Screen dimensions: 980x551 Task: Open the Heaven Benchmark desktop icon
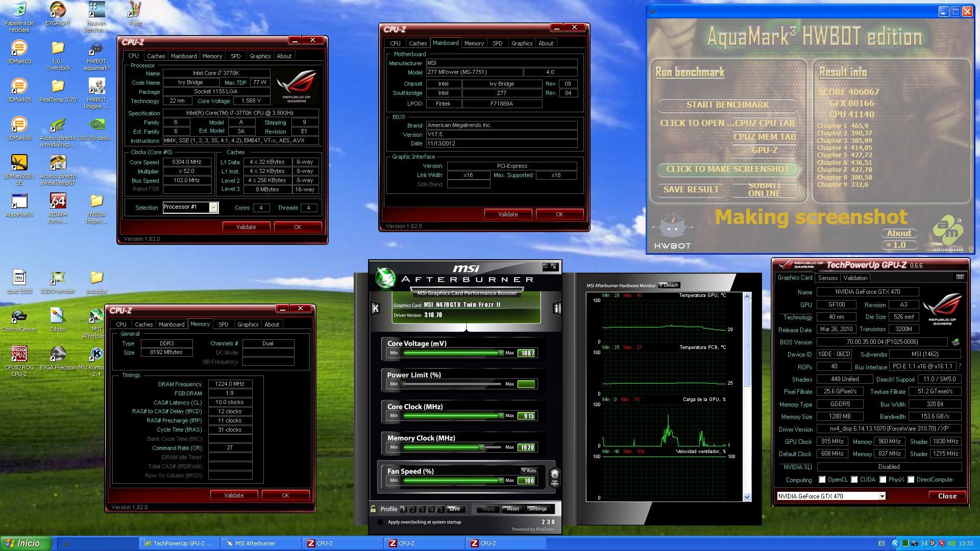pyautogui.click(x=96, y=17)
